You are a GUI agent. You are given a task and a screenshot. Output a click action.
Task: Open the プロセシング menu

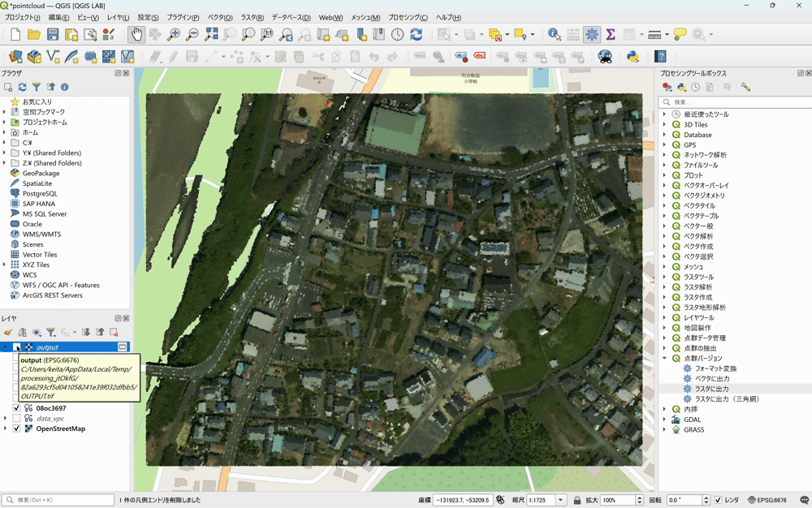tap(408, 17)
